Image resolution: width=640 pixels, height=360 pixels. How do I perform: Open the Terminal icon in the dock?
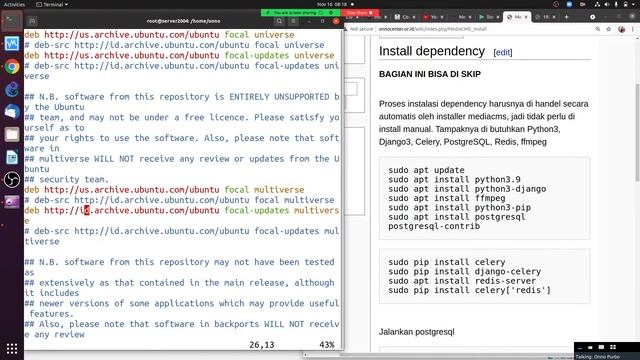tap(11, 20)
